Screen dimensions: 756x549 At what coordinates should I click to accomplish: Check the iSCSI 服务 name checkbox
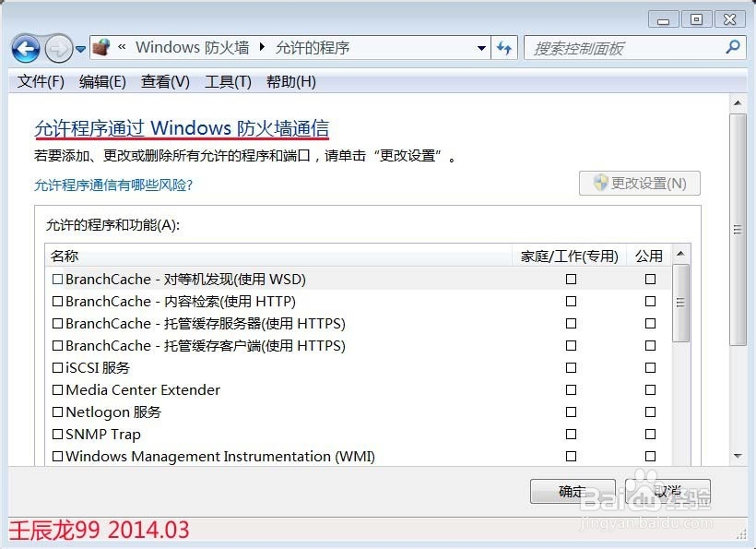(57, 368)
